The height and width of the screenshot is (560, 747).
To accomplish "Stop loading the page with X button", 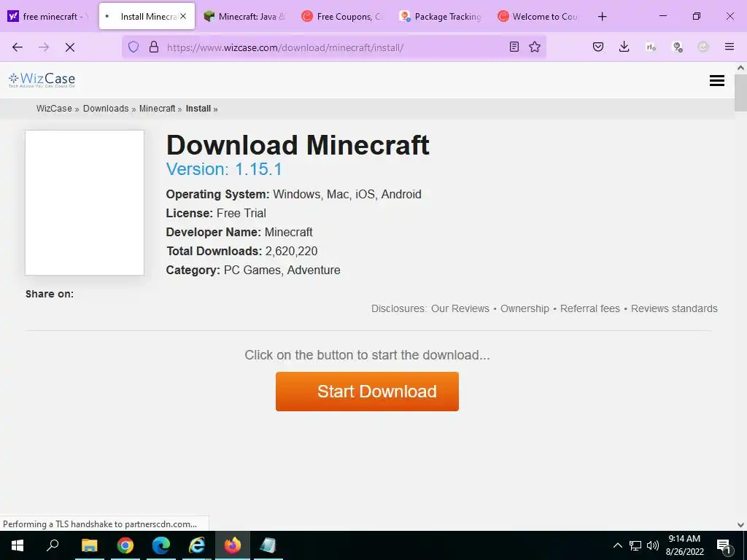I will coord(69,47).
